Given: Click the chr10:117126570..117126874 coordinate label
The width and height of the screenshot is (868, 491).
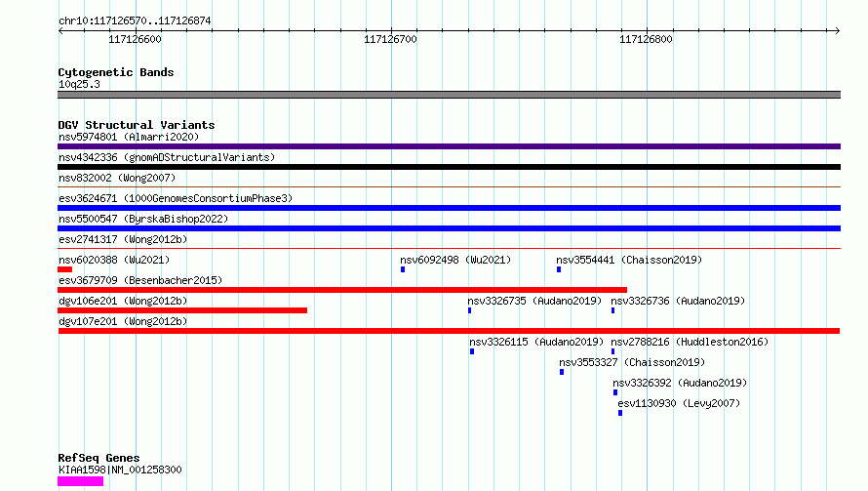Looking at the screenshot, I should tap(135, 21).
